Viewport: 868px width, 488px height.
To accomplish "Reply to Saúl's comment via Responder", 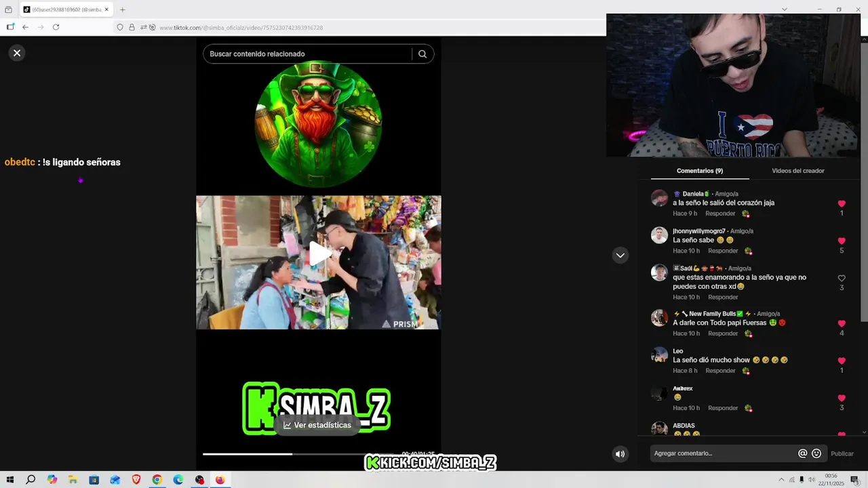I will pos(723,297).
